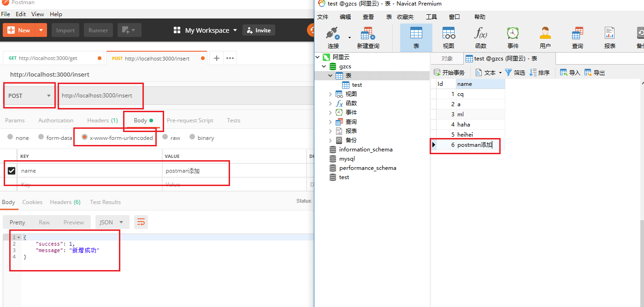
Task: Click the 导入 import icon
Action: click(x=570, y=72)
